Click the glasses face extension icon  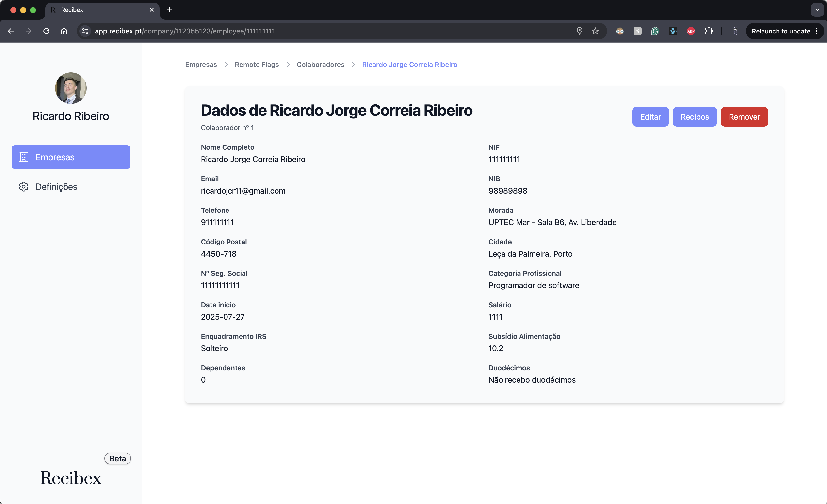620,31
